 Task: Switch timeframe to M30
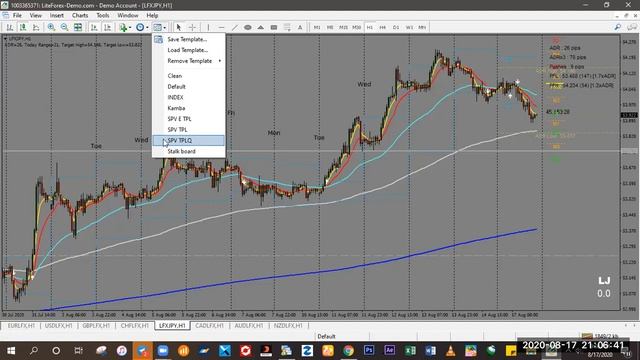click(357, 27)
